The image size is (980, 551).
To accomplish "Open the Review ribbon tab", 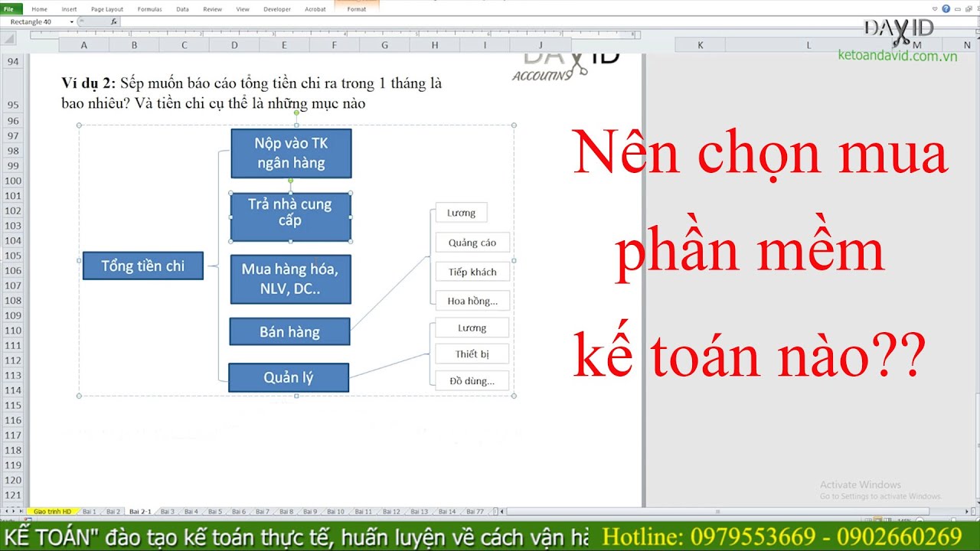I will coord(213,9).
